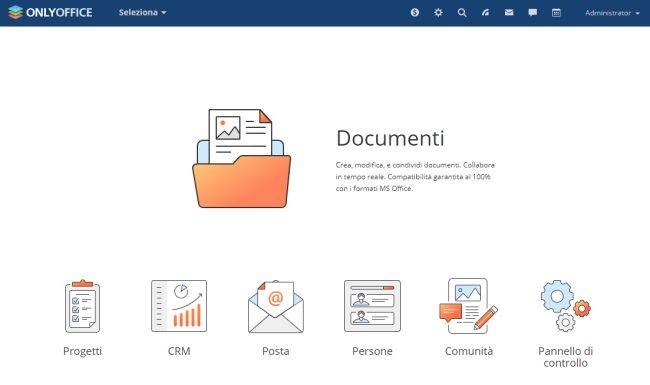Open the payments dollar icon
This screenshot has height=385, width=650.
[x=415, y=13]
